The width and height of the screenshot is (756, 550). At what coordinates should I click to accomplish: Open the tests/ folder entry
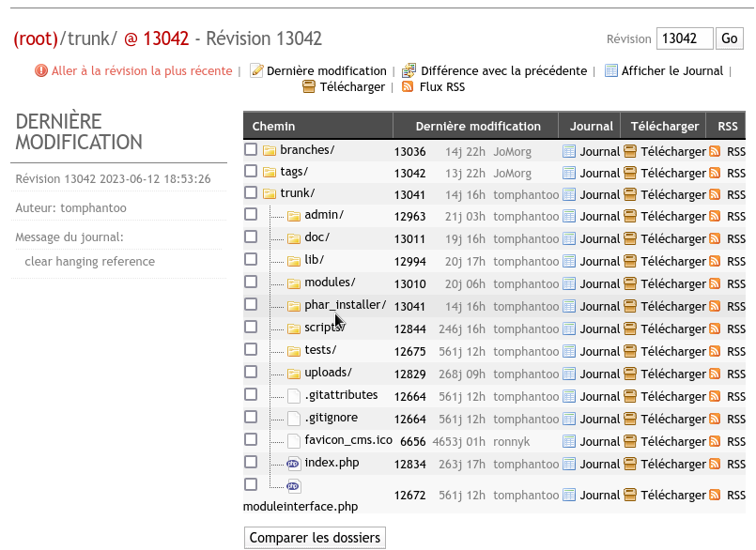[320, 350]
